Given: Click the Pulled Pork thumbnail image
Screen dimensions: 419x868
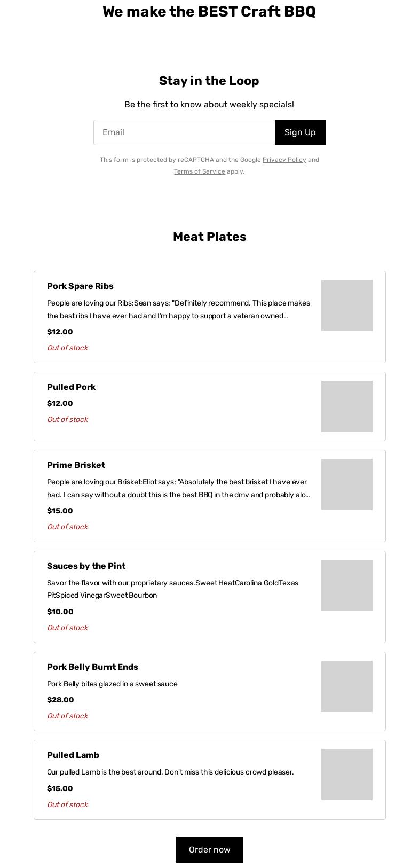Looking at the screenshot, I should [346, 406].
